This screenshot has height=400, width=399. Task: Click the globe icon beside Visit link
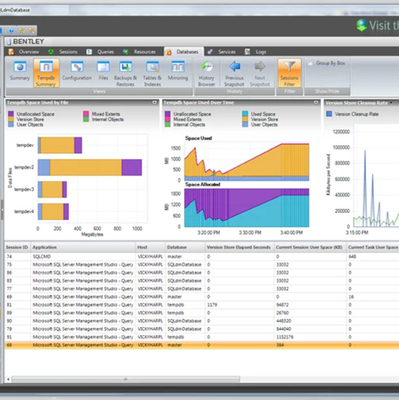point(361,26)
